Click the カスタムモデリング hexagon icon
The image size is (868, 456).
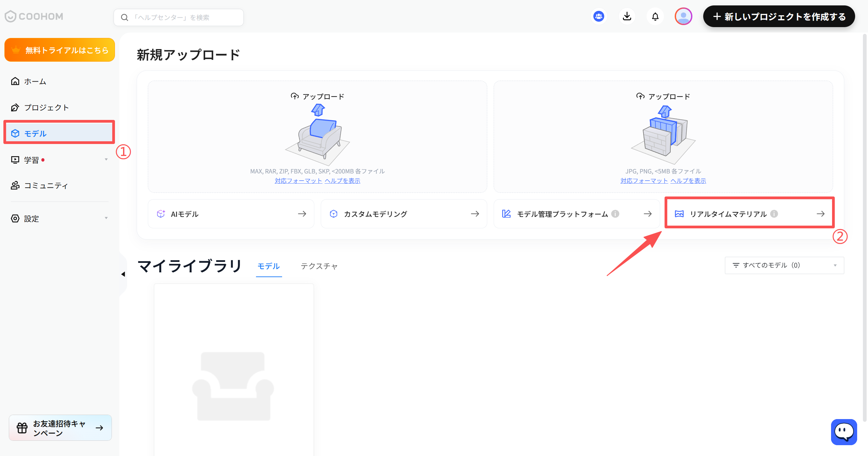pos(334,214)
